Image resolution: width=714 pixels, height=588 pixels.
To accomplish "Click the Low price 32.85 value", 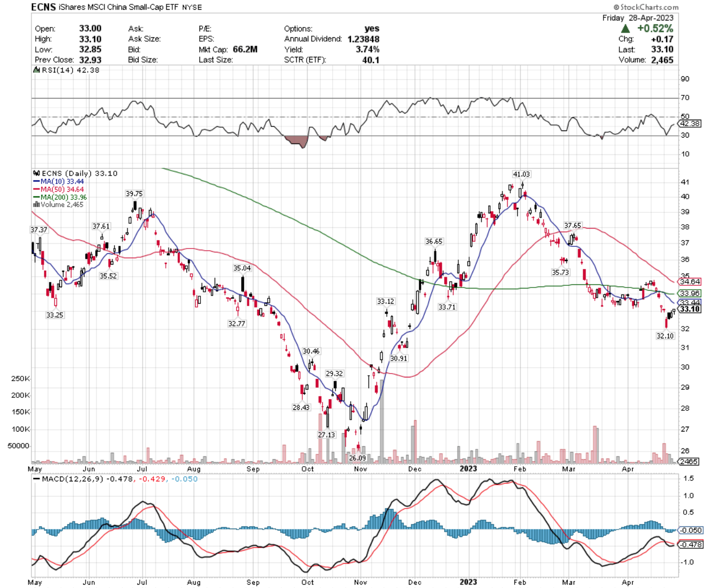I will [x=90, y=49].
